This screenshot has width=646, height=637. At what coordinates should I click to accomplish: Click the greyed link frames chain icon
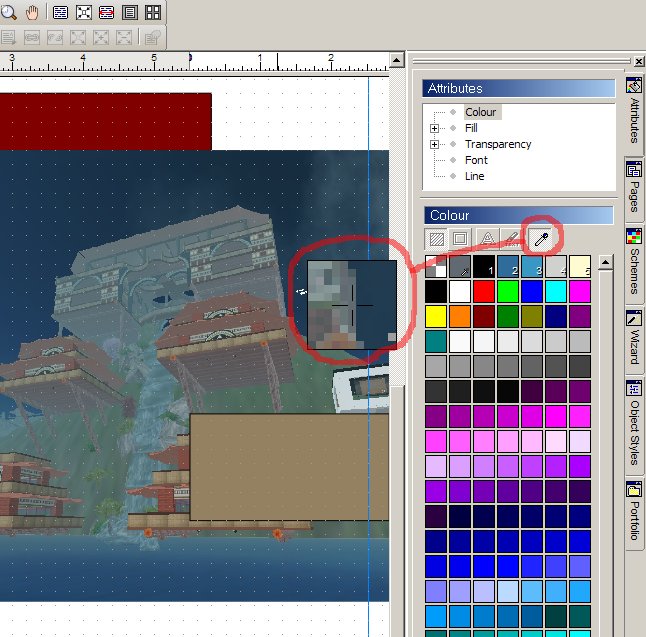(32, 37)
